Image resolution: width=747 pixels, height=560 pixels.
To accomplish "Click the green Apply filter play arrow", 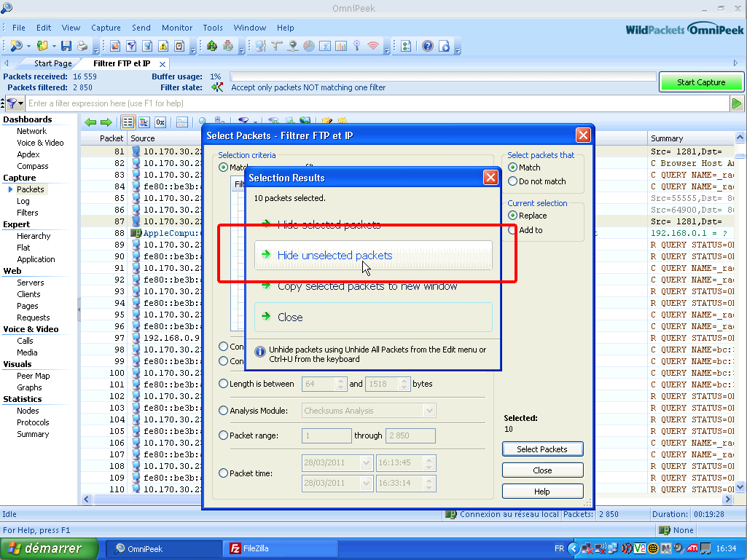I will pyautogui.click(x=737, y=103).
